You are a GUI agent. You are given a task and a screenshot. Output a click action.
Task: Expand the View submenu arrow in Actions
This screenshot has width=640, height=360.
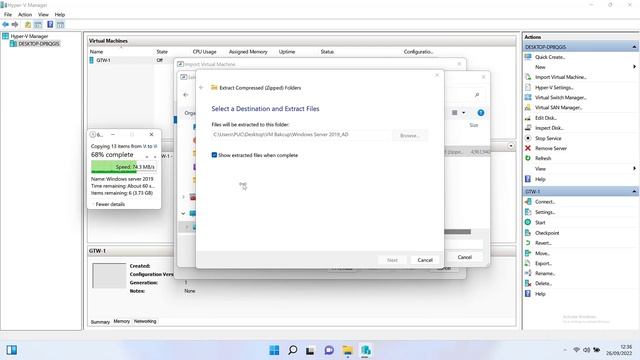pos(634,168)
